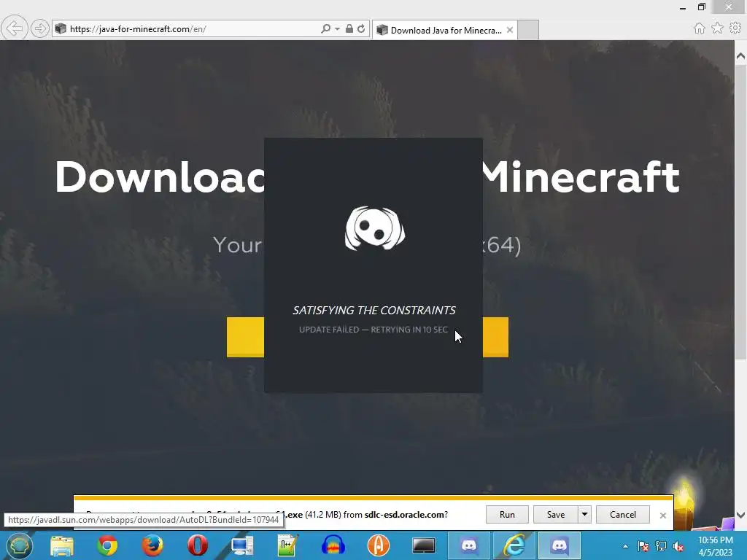This screenshot has height=560, width=747.
Task: Restore down the Internet Explorer window
Action: 701,7
